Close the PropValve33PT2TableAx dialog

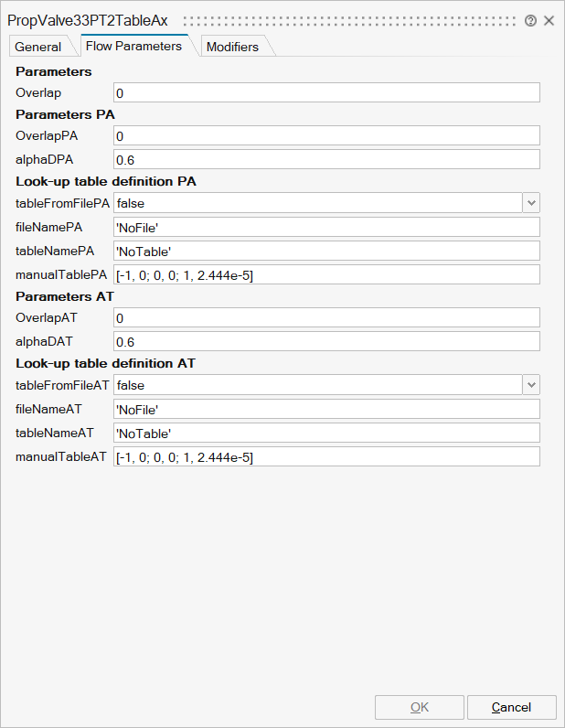point(549,20)
